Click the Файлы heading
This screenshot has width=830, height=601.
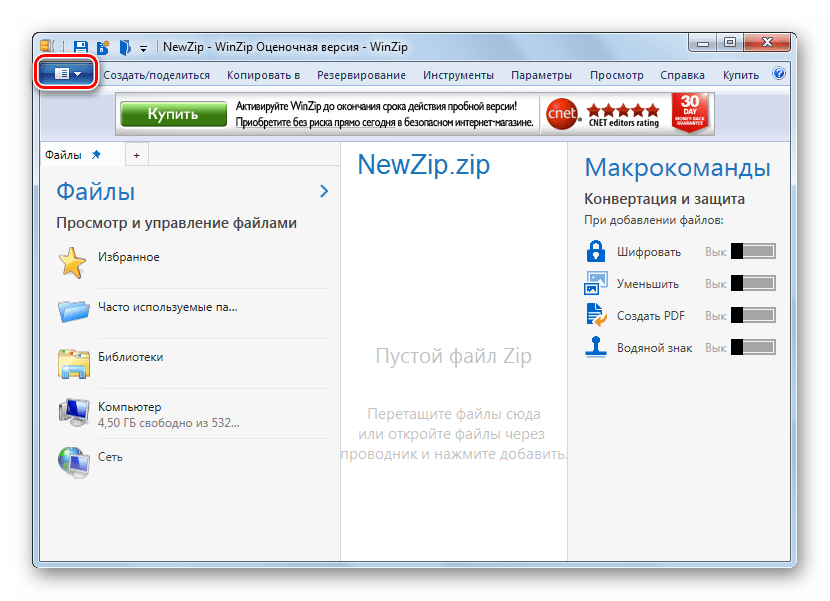(96, 192)
